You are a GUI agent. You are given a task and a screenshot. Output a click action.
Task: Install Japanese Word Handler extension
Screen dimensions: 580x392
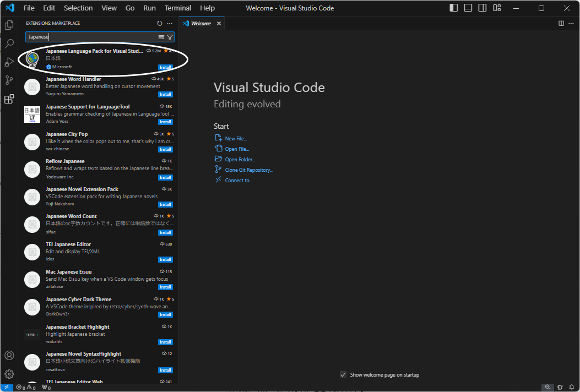pyautogui.click(x=165, y=94)
